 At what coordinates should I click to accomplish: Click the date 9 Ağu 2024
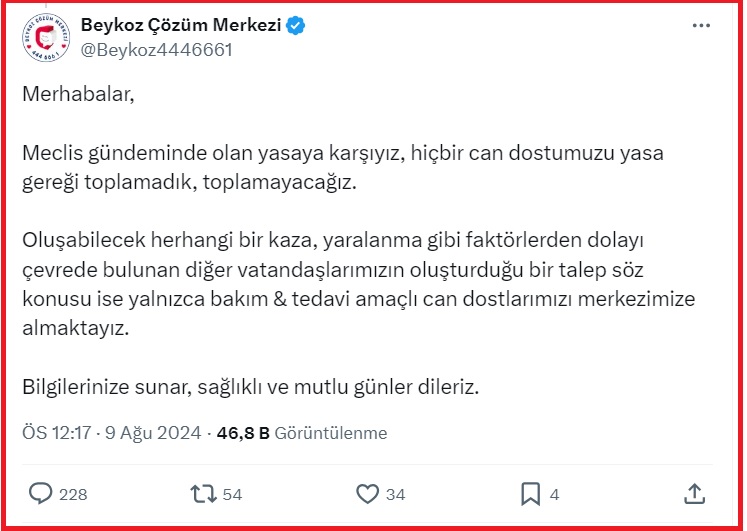click(153, 434)
